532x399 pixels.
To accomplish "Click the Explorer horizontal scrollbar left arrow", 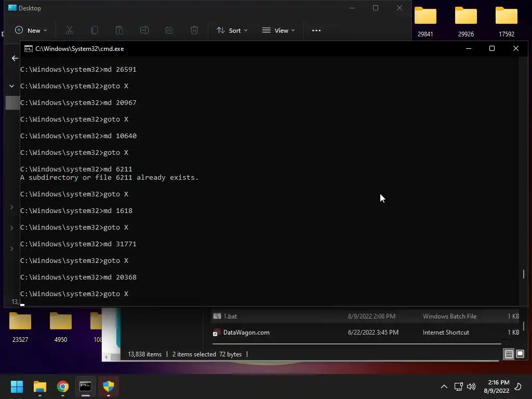I will [x=106, y=357].
